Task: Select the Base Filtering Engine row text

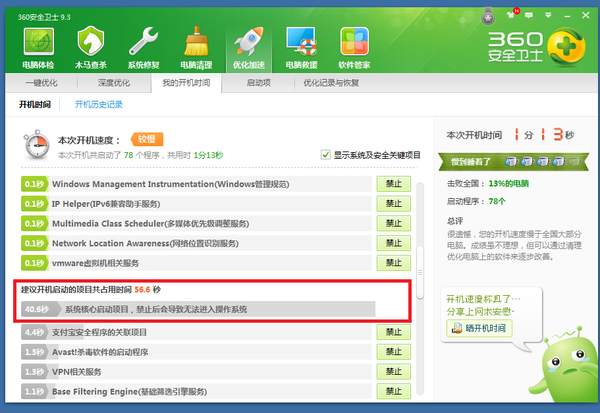Action: click(129, 392)
